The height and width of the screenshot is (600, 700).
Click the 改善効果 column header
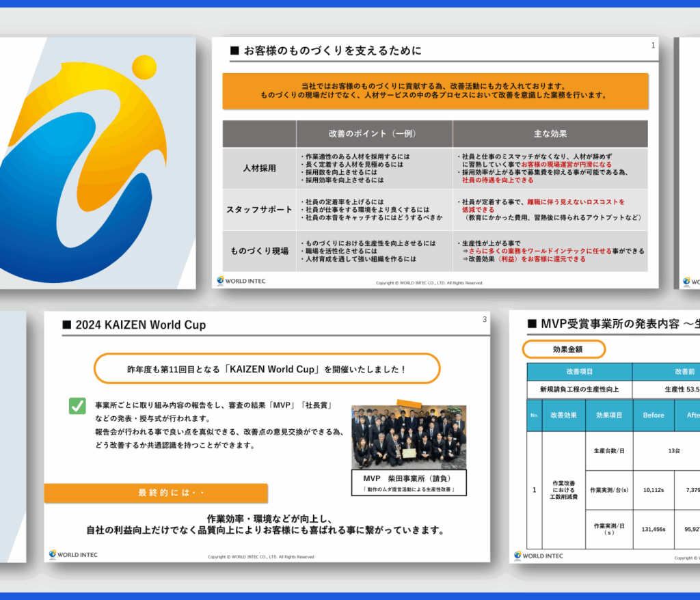click(x=563, y=415)
